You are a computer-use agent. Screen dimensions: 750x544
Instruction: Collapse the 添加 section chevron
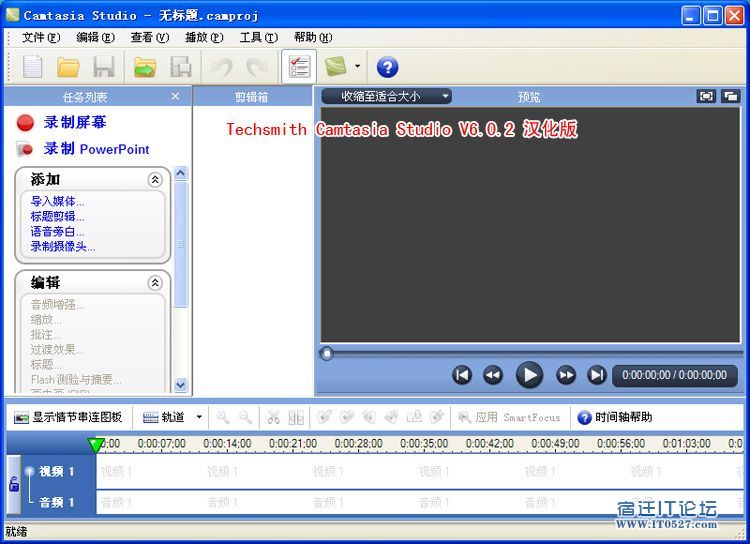click(x=154, y=179)
